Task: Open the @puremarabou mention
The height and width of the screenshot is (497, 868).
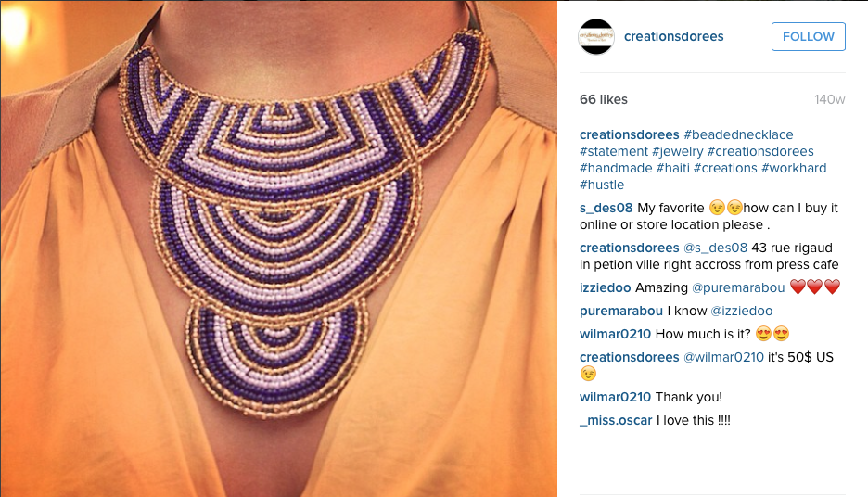Action: point(738,287)
